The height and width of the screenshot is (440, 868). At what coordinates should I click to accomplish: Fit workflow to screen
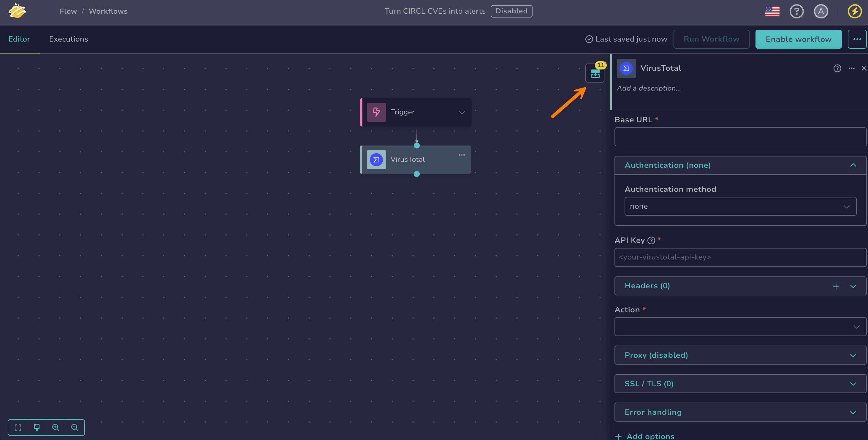click(18, 427)
